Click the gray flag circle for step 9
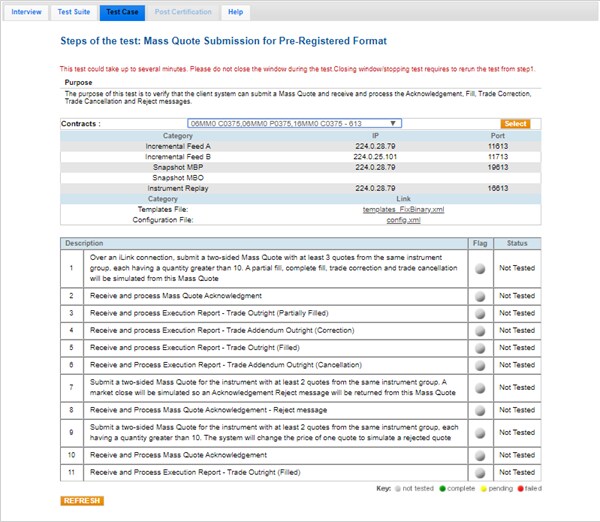 [481, 432]
